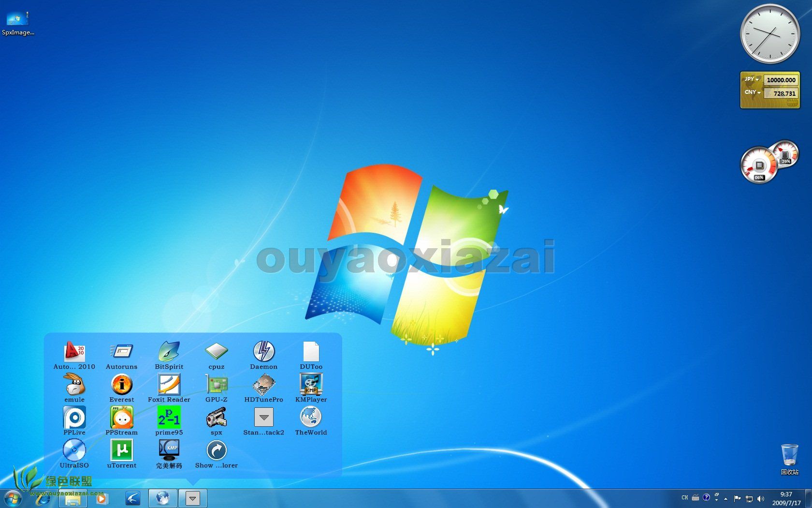This screenshot has height=508, width=812.
Task: Click the blue bird taskbar icon
Action: pos(132,498)
